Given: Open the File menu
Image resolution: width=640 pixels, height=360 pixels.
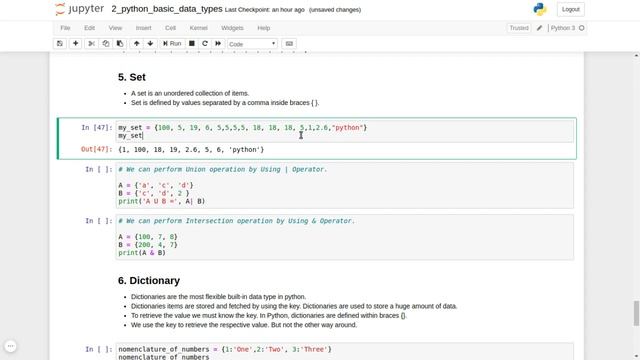Looking at the screenshot, I should pyautogui.click(x=65, y=28).
